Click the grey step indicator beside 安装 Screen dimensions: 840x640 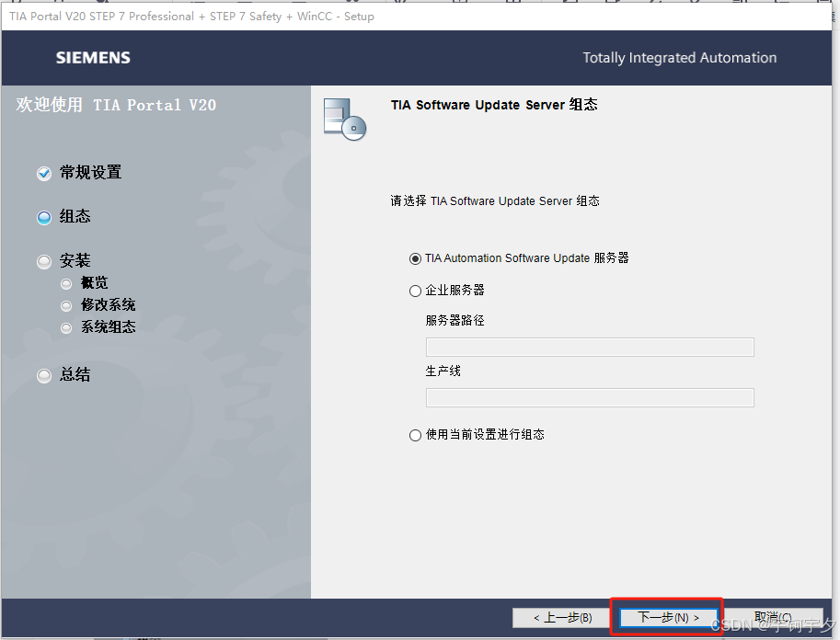(44, 262)
